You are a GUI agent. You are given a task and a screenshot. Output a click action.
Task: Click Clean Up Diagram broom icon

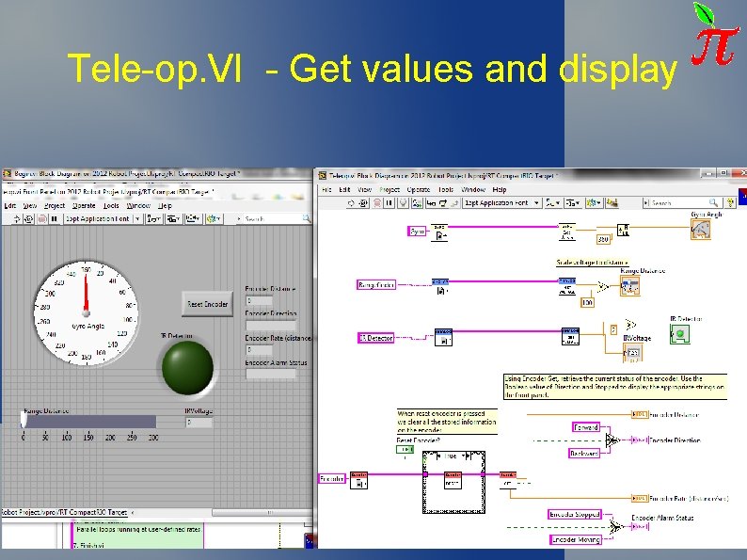tap(612, 203)
